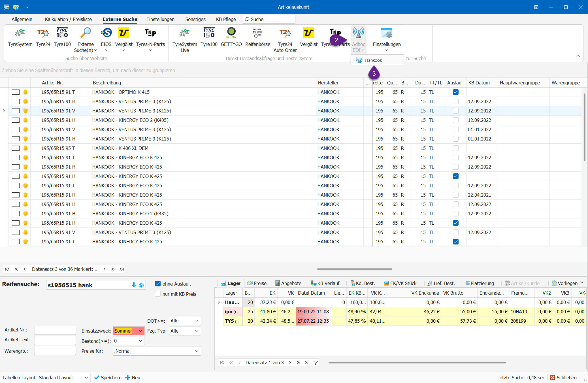Switch to Preise tab in detail panel
The width and height of the screenshot is (588, 383).
click(x=257, y=283)
